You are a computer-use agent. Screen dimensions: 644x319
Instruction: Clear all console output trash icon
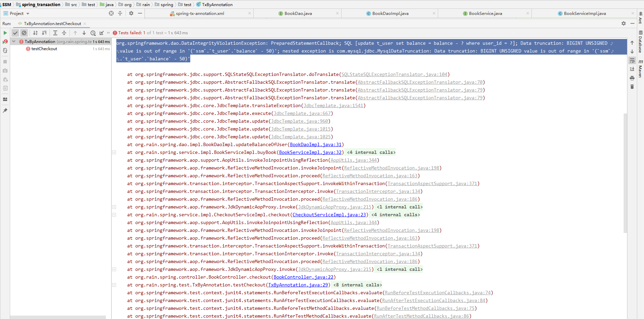point(632,87)
